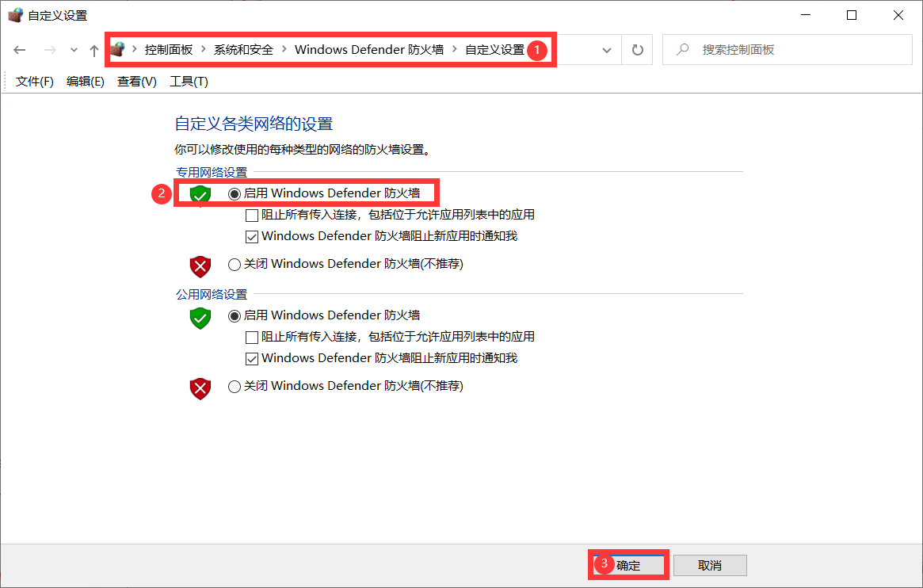Click the green shield icon under 专用网络设置

[200, 195]
